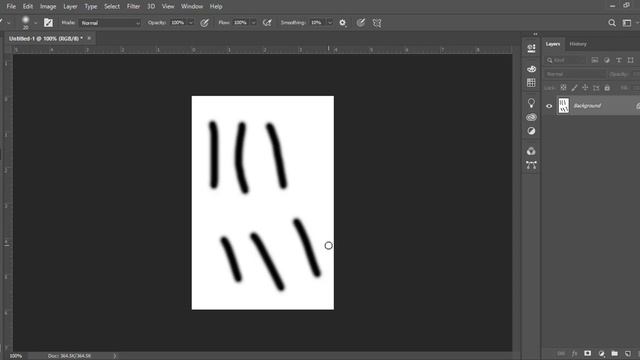The height and width of the screenshot is (360, 640).
Task: Click the Flow value field
Action: click(x=240, y=23)
